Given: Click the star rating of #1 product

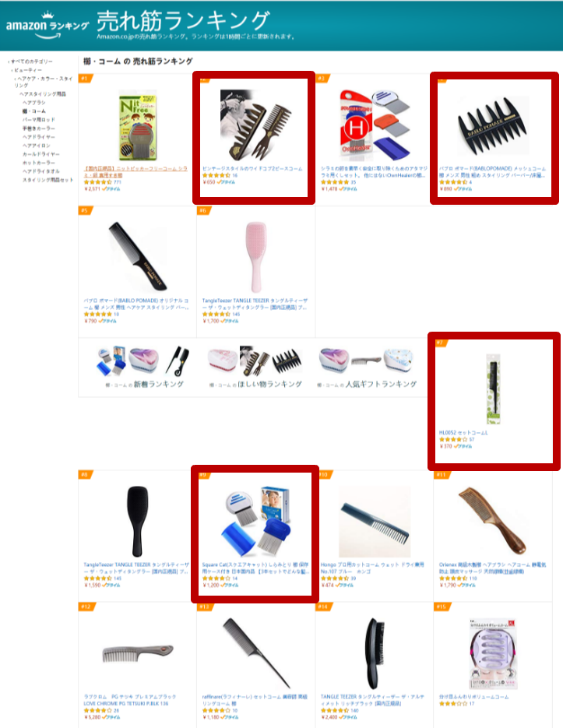Looking at the screenshot, I should pyautogui.click(x=97, y=182).
